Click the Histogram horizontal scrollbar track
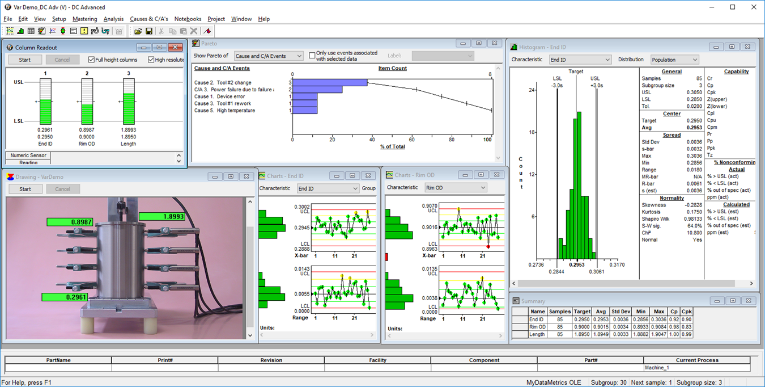Viewport: 765px width, 387px height. point(632,283)
